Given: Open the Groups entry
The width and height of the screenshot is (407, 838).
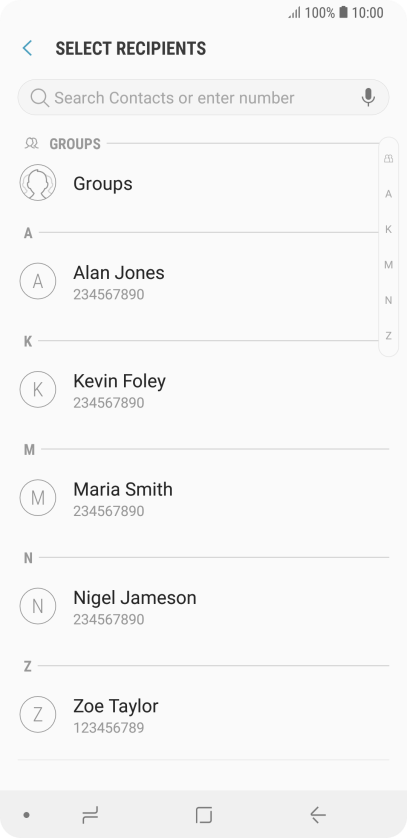Looking at the screenshot, I should coord(204,183).
